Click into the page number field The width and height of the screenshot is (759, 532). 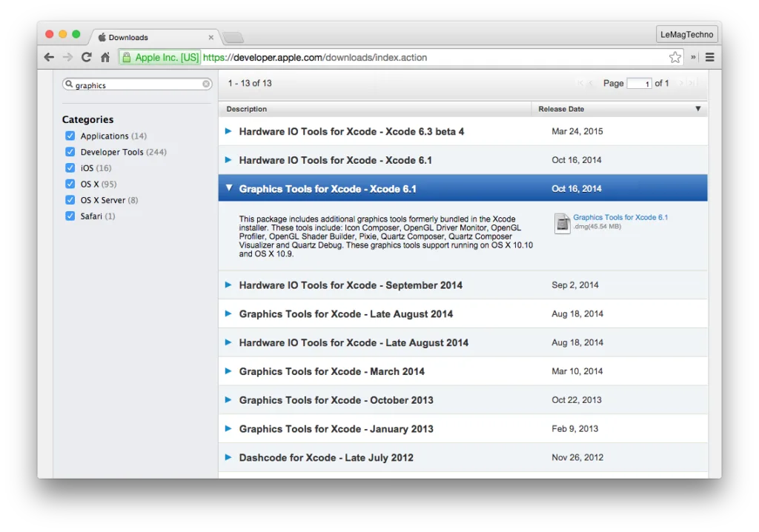(x=639, y=83)
